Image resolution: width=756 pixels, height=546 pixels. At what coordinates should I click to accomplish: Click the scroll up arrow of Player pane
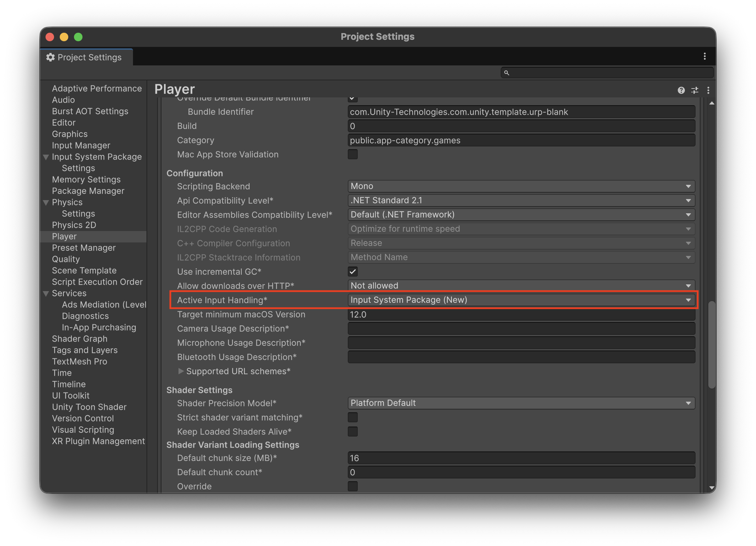click(712, 103)
